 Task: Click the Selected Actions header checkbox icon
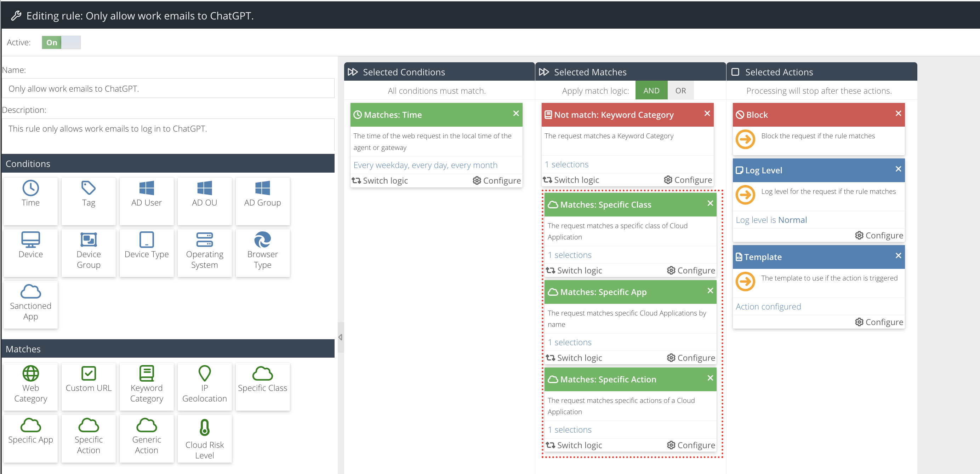735,72
